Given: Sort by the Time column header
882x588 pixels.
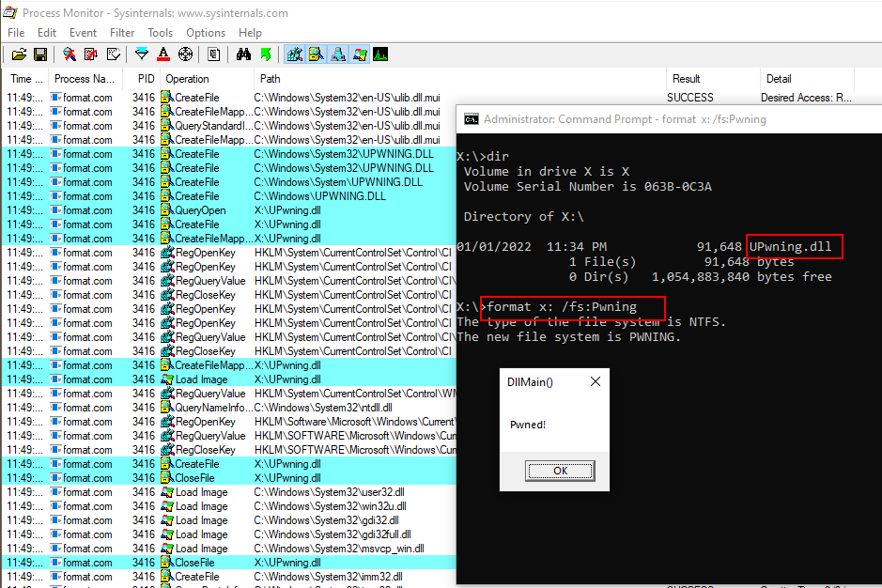Looking at the screenshot, I should click(26, 79).
